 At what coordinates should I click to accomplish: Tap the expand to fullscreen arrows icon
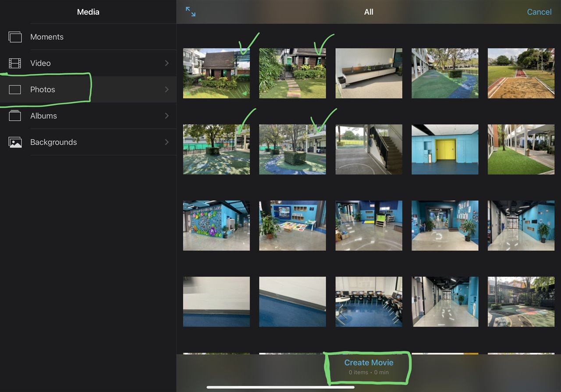(x=191, y=12)
